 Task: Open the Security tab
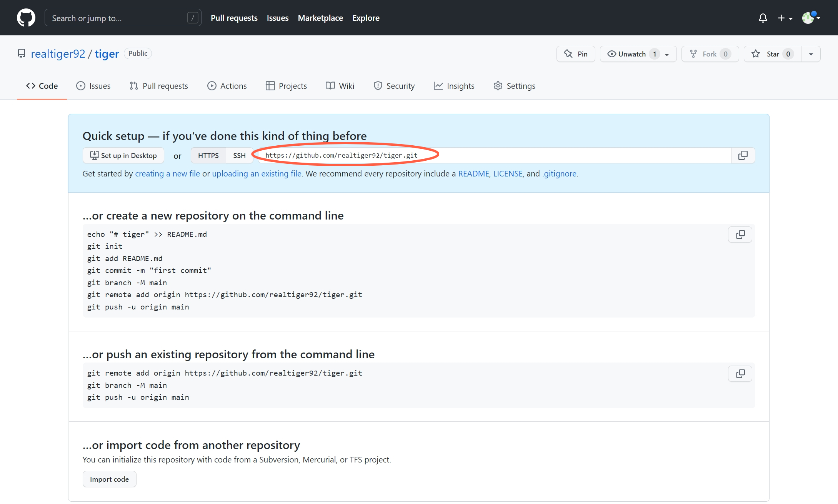[394, 86]
